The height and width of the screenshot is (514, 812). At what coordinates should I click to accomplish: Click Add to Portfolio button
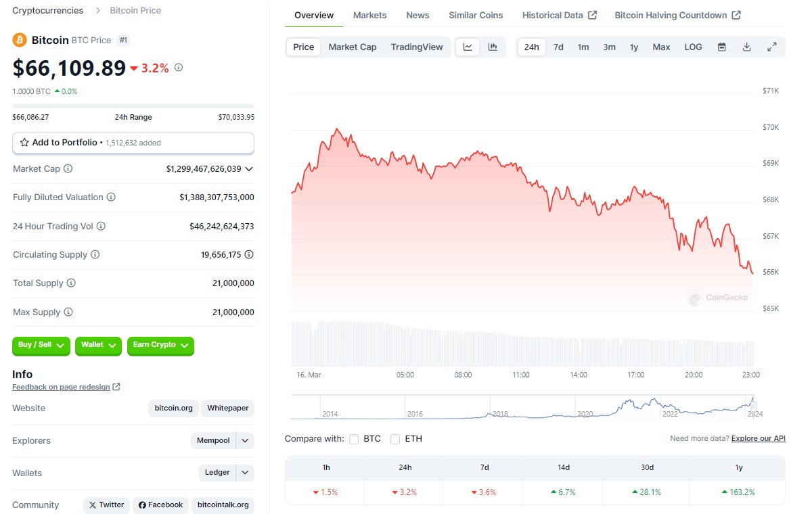tap(133, 143)
